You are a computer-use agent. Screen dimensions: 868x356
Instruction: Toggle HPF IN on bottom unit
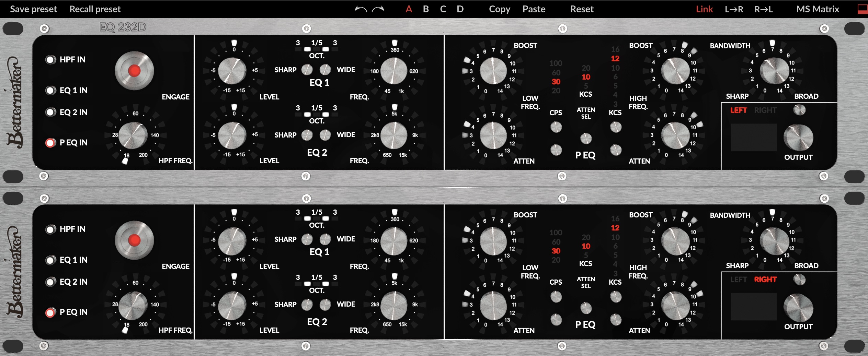tap(50, 229)
